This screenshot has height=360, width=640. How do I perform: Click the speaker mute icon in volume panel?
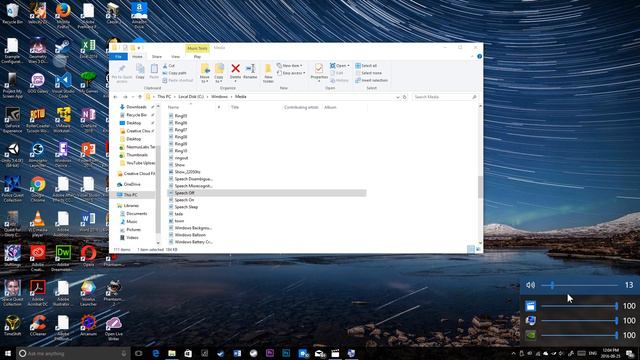click(x=530, y=285)
